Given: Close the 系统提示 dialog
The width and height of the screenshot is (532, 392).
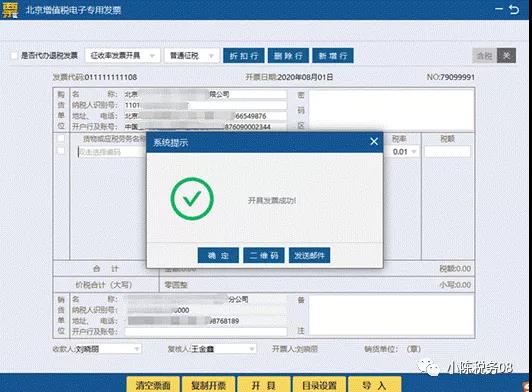Looking at the screenshot, I should 374,142.
